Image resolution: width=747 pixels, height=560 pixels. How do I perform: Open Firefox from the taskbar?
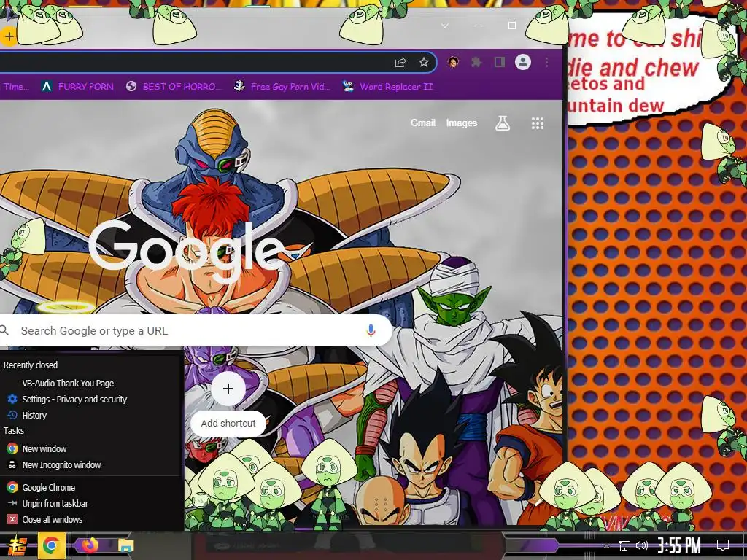90,545
